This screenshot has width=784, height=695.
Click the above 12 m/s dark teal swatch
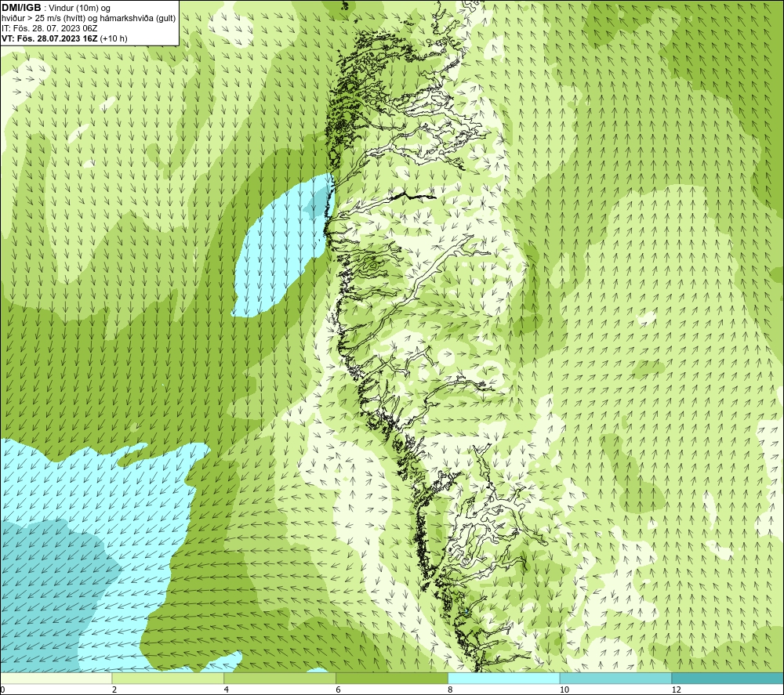(x=728, y=678)
